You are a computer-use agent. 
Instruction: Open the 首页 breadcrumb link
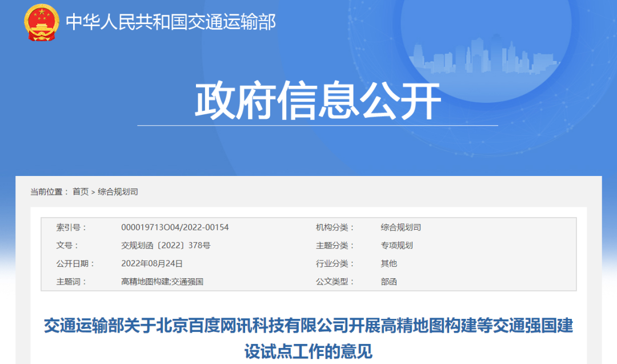[x=81, y=191]
